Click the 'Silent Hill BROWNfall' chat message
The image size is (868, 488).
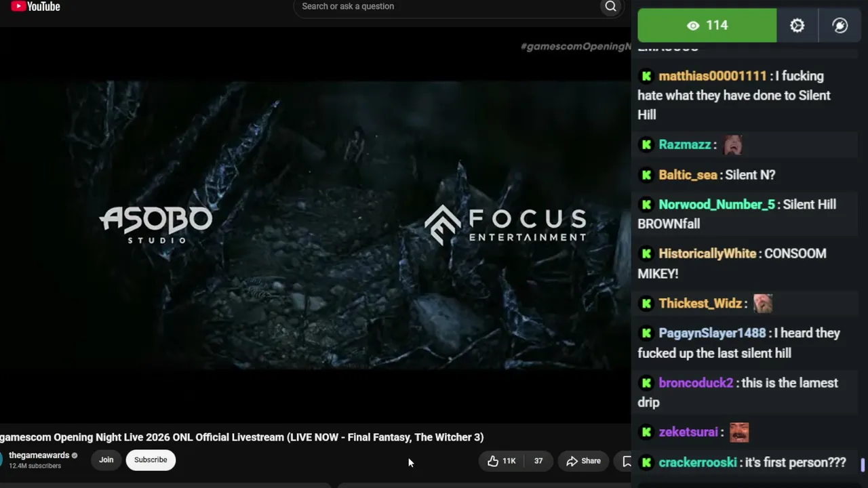(737, 214)
